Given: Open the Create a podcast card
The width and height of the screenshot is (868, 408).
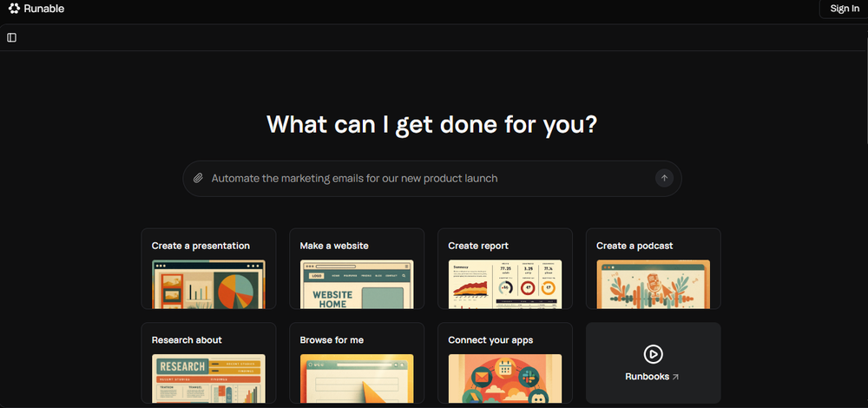Looking at the screenshot, I should 654,268.
